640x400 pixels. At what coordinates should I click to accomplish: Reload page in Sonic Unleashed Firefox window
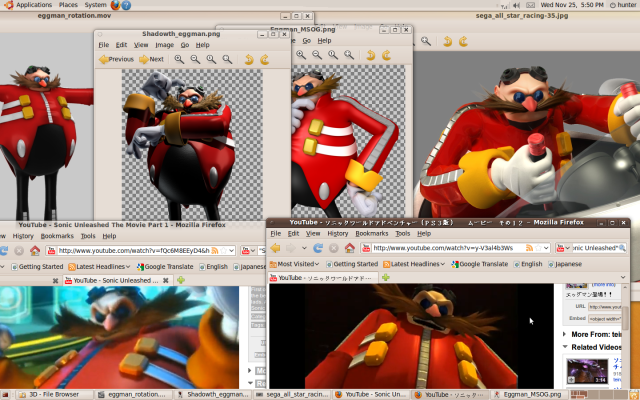pyautogui.click(x=4, y=250)
